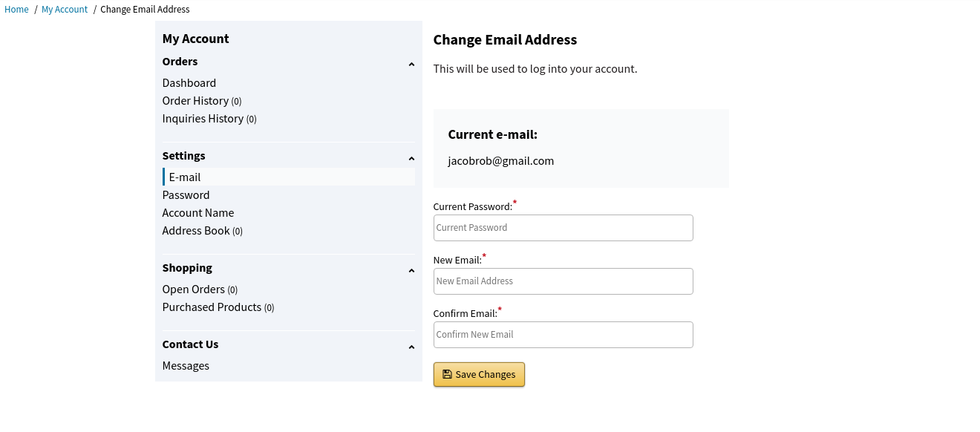Click the floppy disk save icon
Viewport: 980px width, 432px height.
coord(447,374)
